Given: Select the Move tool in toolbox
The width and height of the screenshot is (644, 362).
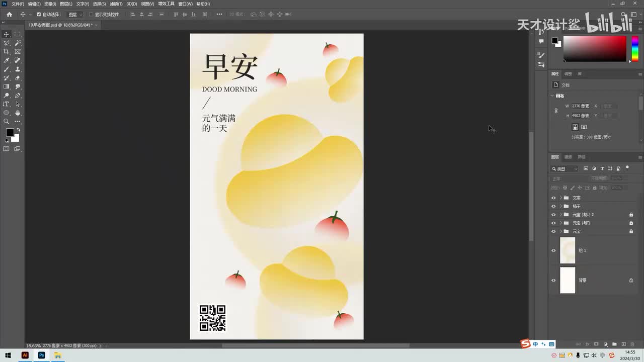Looking at the screenshot, I should (7, 34).
